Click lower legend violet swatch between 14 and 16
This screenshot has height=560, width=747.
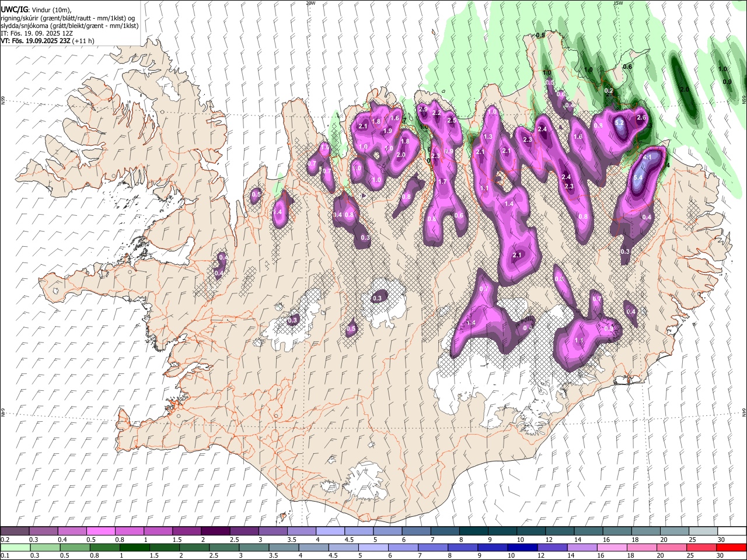(x=582, y=547)
